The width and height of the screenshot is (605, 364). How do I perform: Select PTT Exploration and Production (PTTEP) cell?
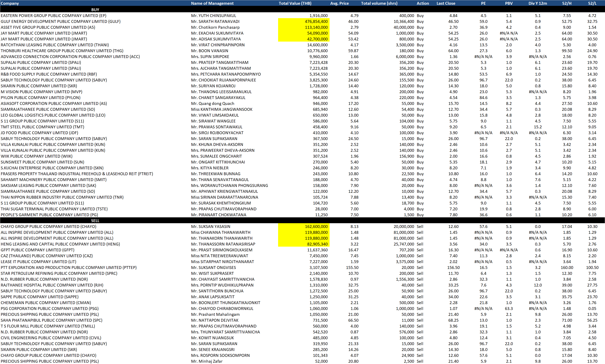pos(69,268)
